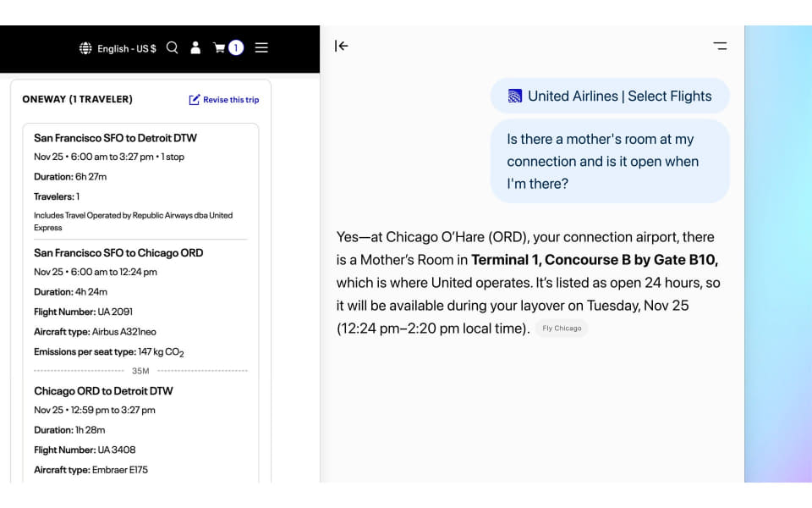
Task: Click Nov 25 6:00 am to 12:24 pm line
Action: (96, 272)
